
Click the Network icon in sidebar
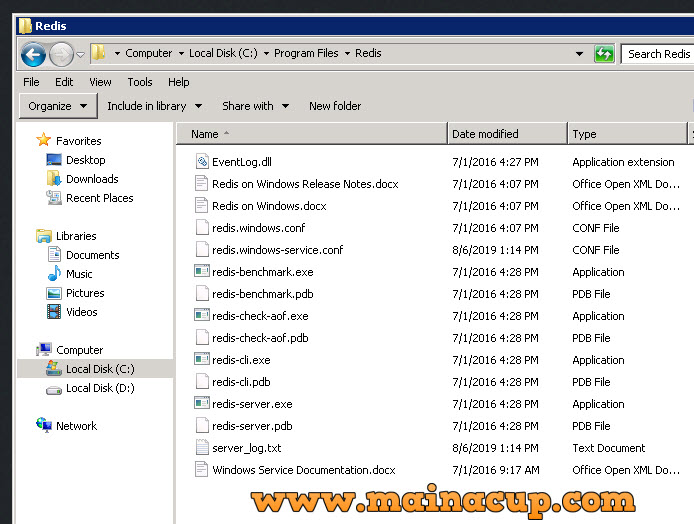point(44,425)
